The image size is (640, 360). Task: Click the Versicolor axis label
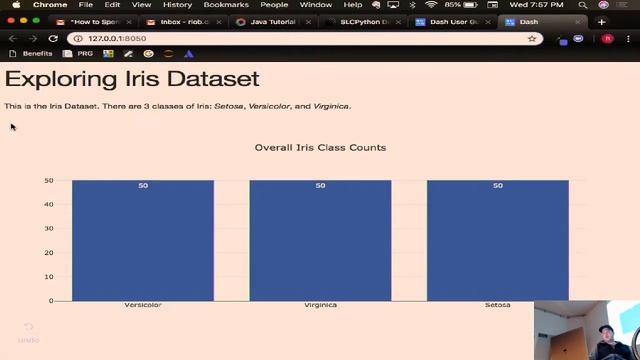[x=143, y=305]
